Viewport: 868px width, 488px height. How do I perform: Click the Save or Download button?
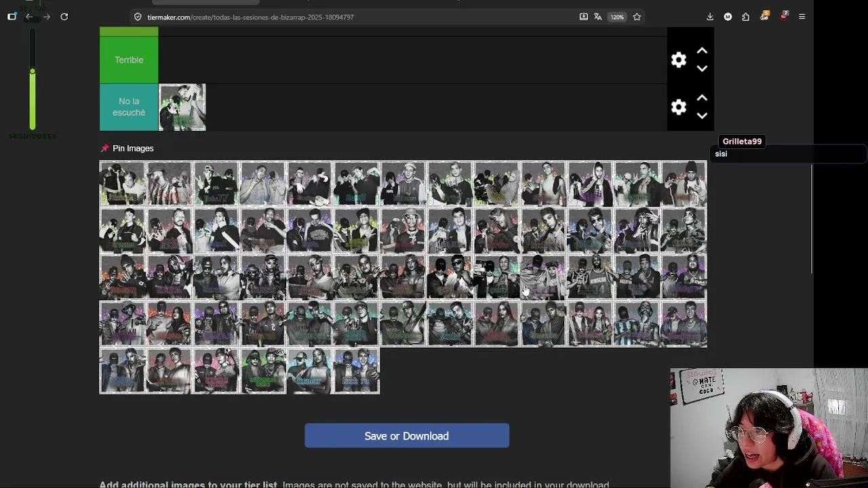[x=407, y=436]
